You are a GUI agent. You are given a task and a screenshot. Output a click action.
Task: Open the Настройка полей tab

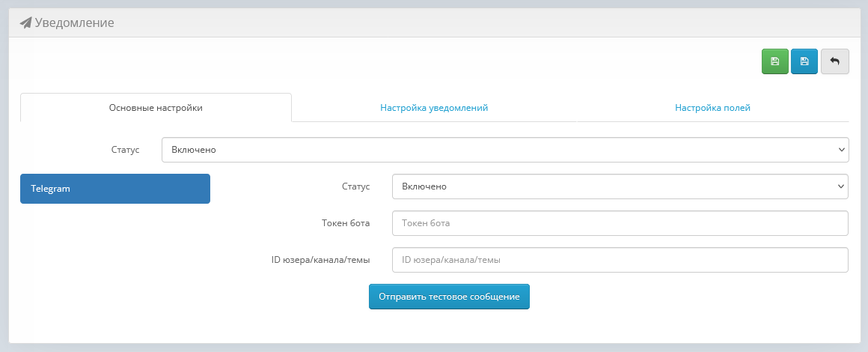pyautogui.click(x=712, y=108)
